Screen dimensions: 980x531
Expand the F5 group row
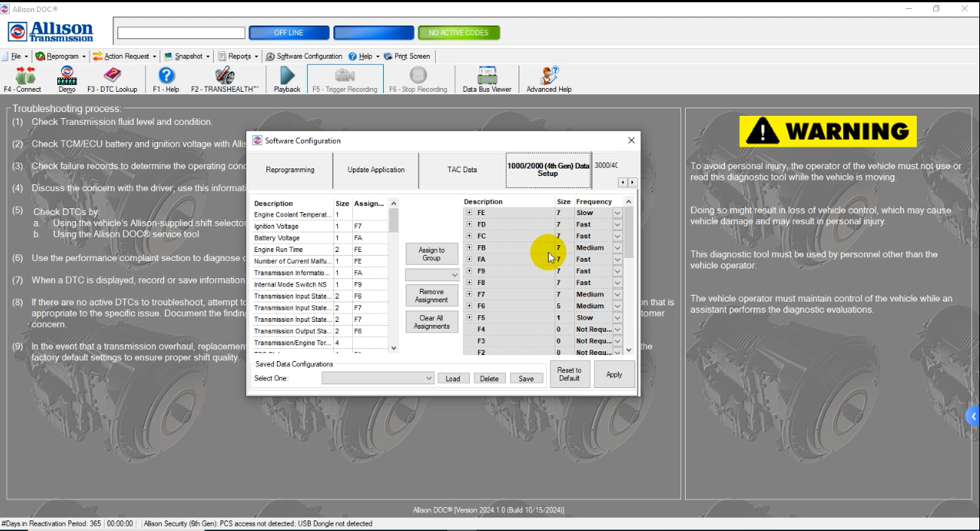(469, 317)
